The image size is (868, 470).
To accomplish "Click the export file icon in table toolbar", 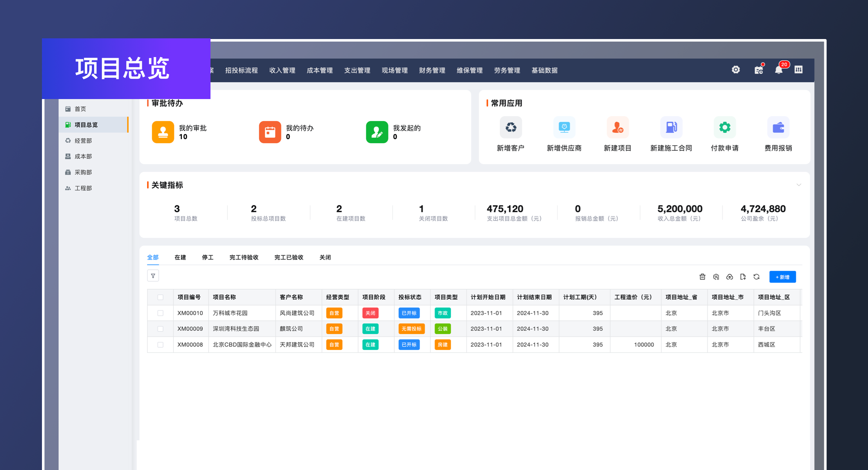I will [743, 277].
